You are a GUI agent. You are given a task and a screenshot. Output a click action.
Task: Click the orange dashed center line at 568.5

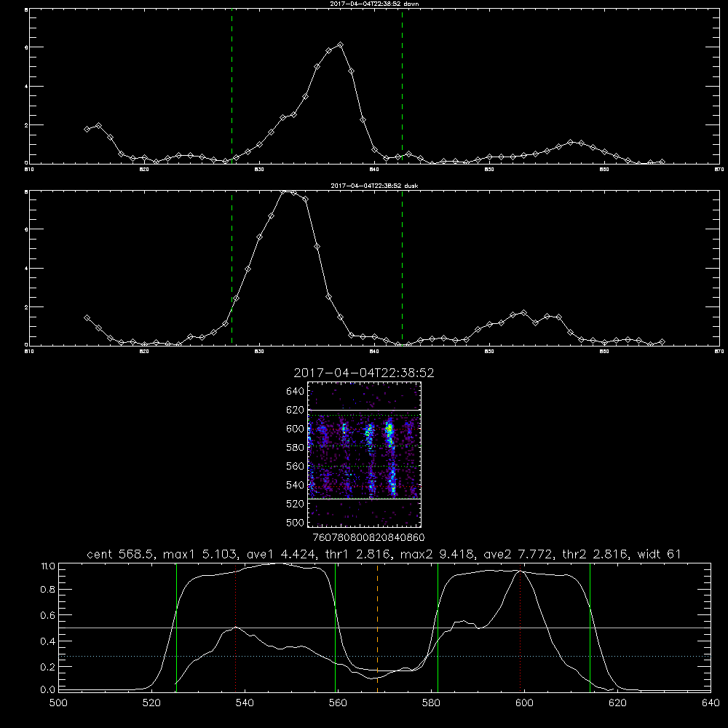(377, 628)
